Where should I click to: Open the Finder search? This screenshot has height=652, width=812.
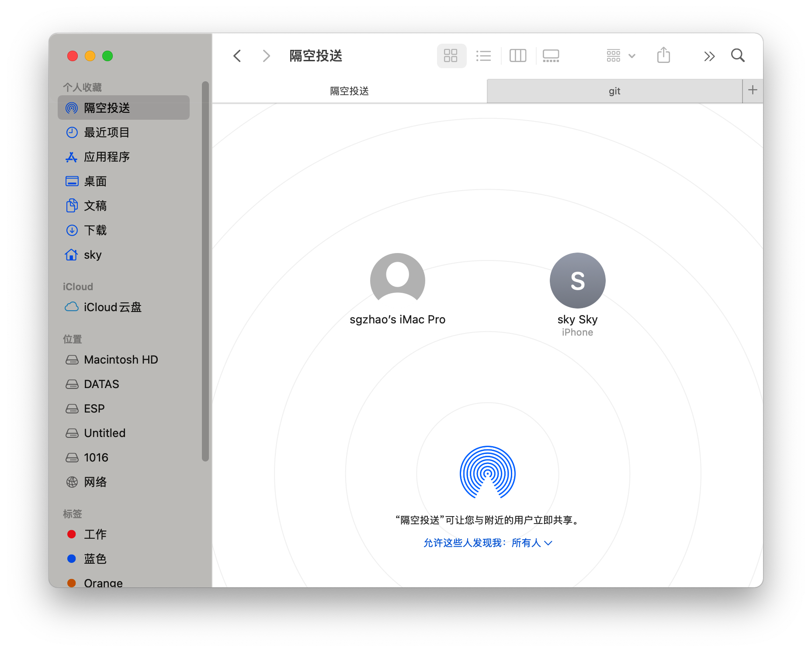click(x=738, y=55)
